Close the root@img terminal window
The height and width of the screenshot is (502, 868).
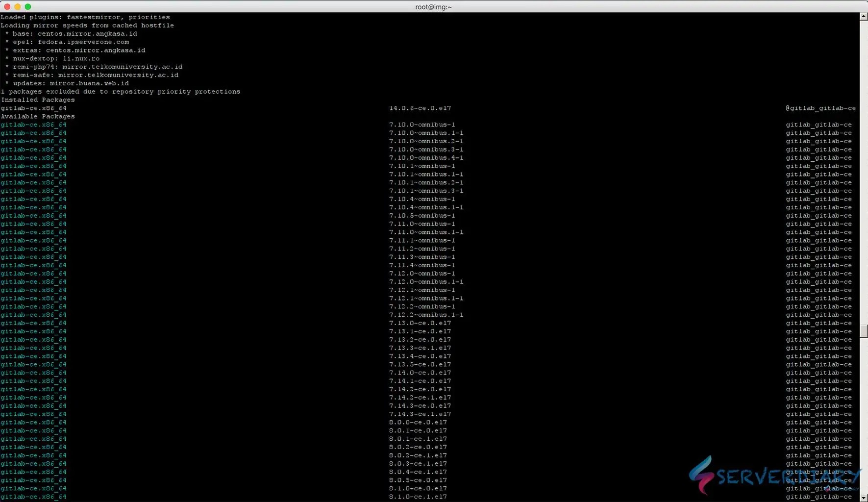point(7,7)
